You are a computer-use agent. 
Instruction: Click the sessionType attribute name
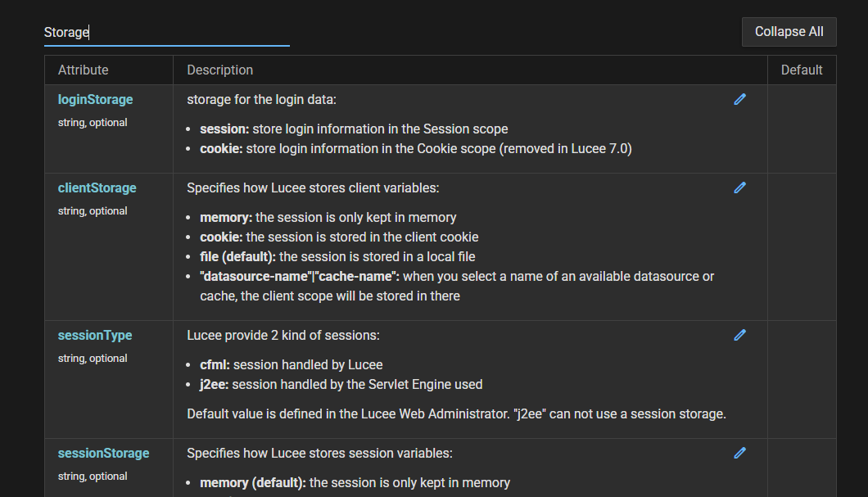[x=94, y=336]
